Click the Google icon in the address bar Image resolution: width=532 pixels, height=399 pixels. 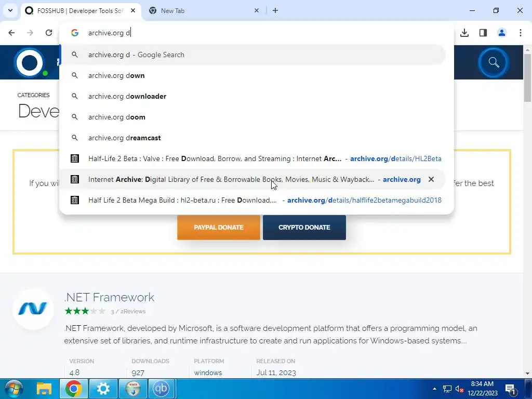click(75, 33)
